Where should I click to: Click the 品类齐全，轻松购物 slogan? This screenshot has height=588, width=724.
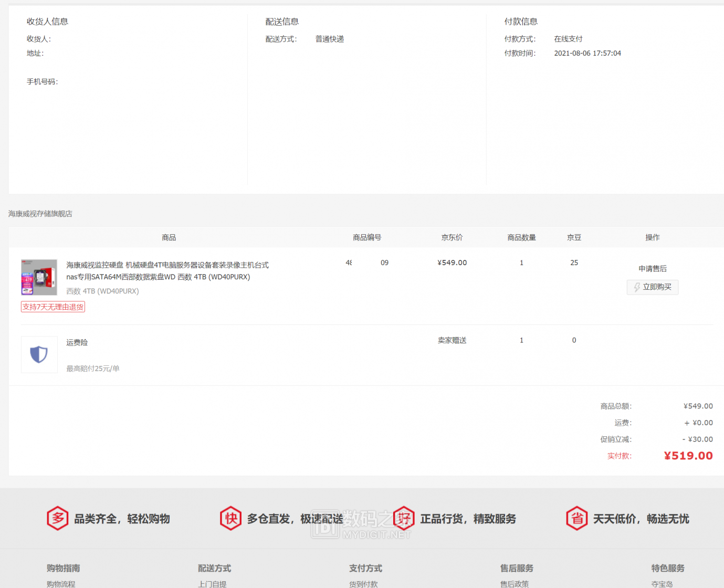tap(122, 519)
